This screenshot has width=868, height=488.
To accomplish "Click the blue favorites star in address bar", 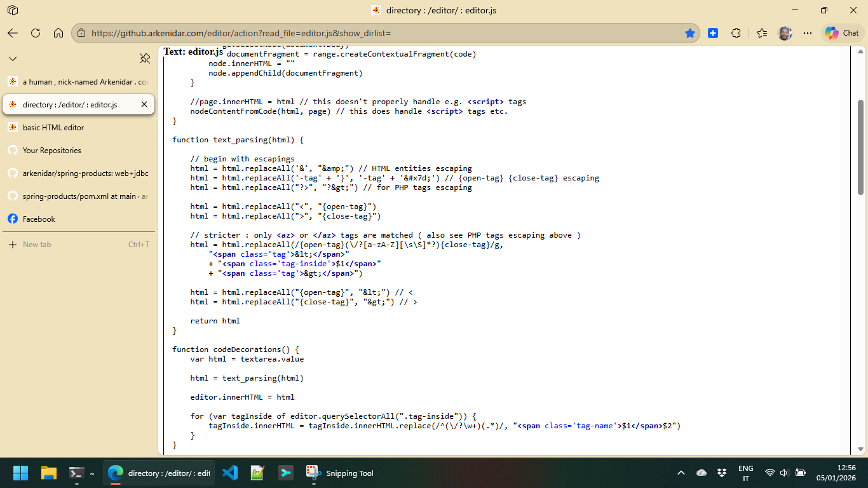I will click(689, 33).
